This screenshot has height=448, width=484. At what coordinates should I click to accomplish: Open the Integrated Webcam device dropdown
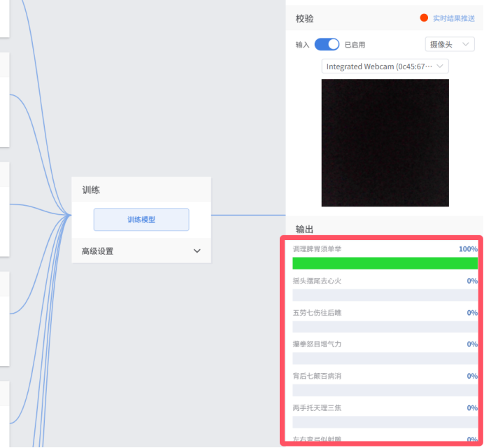(x=385, y=66)
